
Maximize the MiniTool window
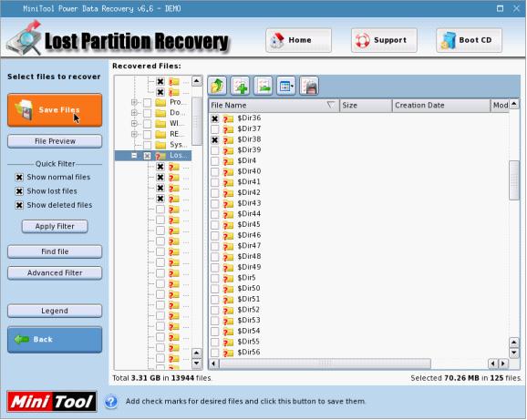click(x=501, y=9)
